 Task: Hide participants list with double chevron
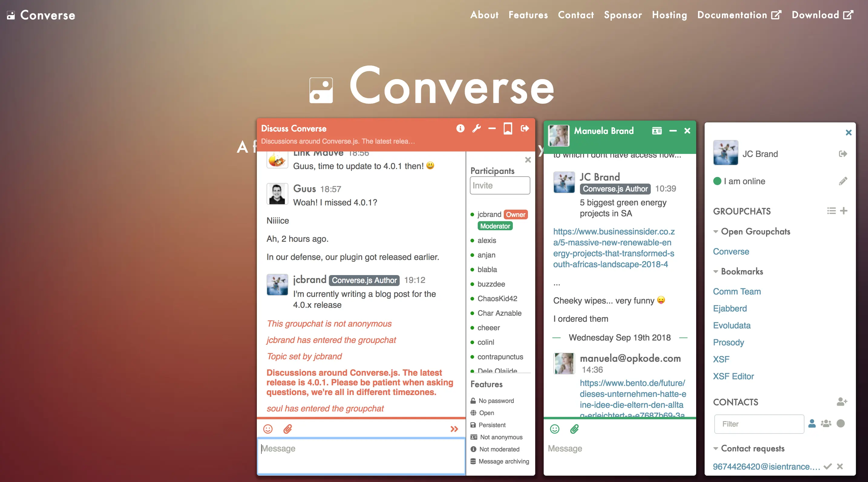(454, 429)
